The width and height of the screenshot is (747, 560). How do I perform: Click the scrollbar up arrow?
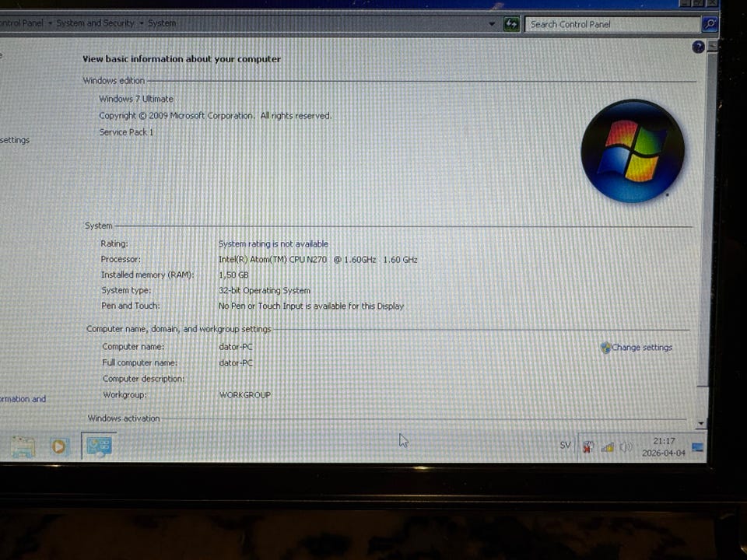(712, 46)
